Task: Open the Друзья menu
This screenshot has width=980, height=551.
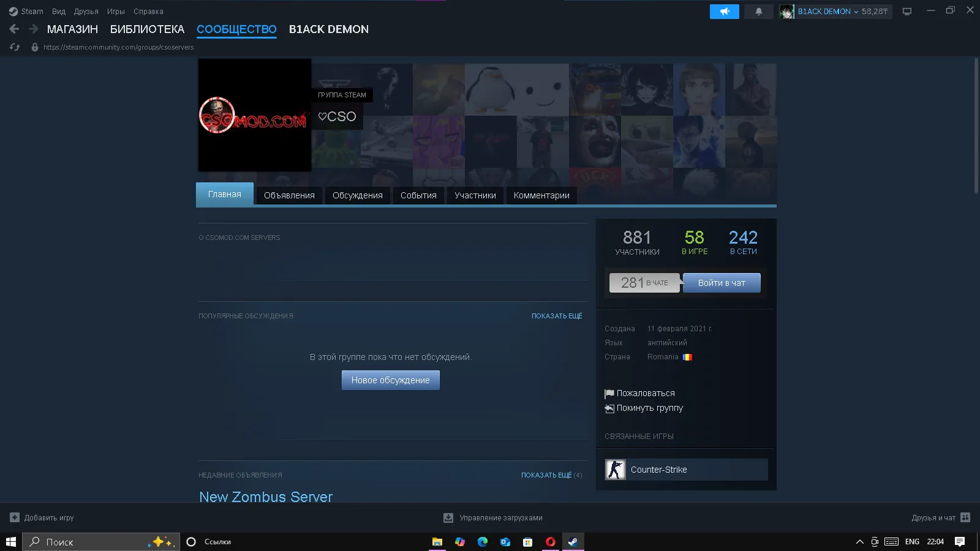Action: 86,12
